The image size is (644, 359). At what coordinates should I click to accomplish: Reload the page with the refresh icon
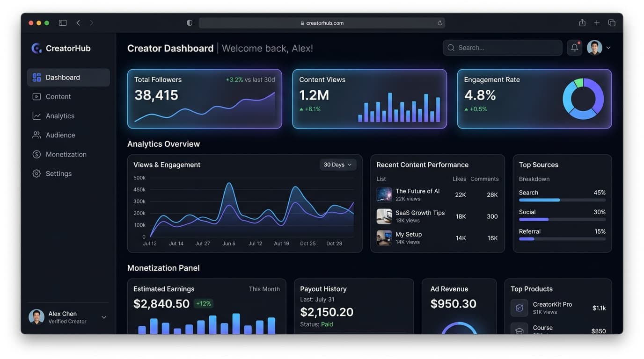(x=440, y=23)
